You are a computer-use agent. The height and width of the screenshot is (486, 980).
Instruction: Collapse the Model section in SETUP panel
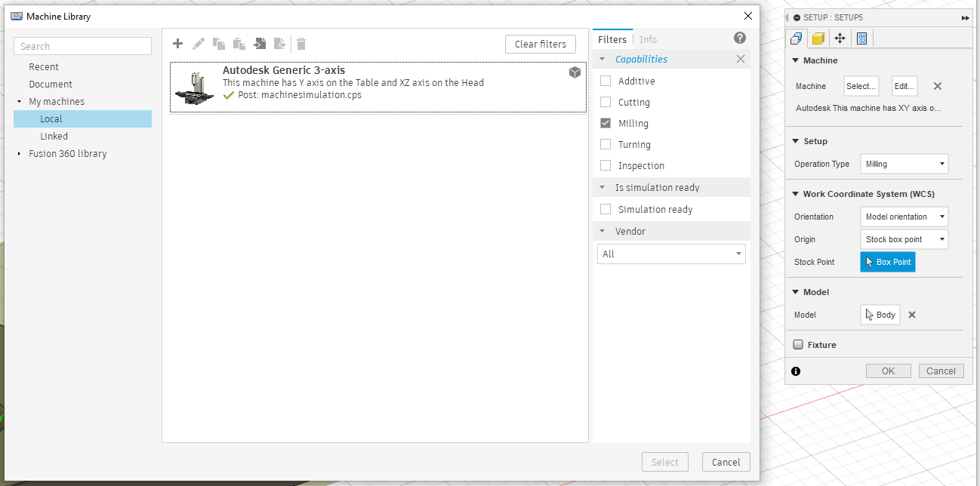pyautogui.click(x=796, y=292)
